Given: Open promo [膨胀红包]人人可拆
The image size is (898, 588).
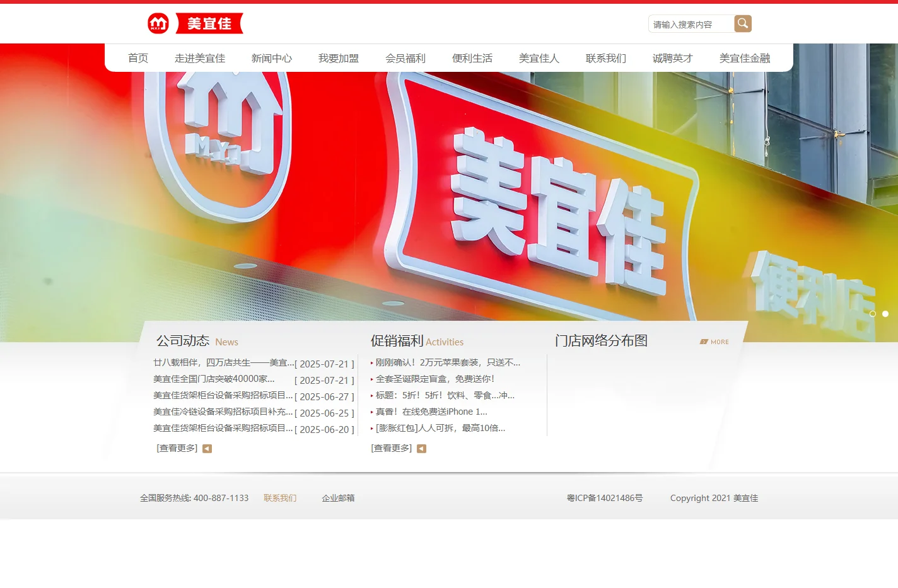Looking at the screenshot, I should [x=440, y=428].
